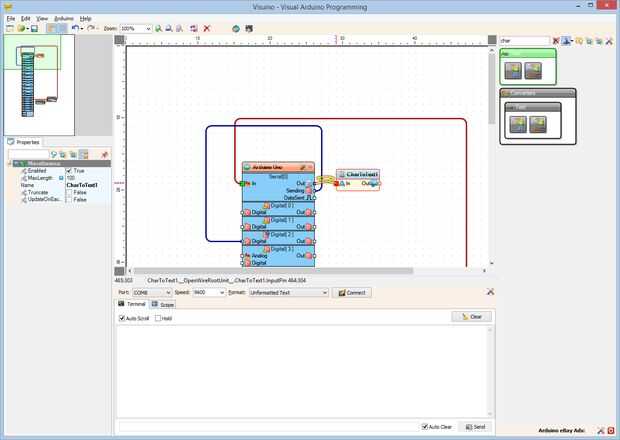Click the Undo arrow icon
This screenshot has height=440, width=620.
[x=75, y=28]
